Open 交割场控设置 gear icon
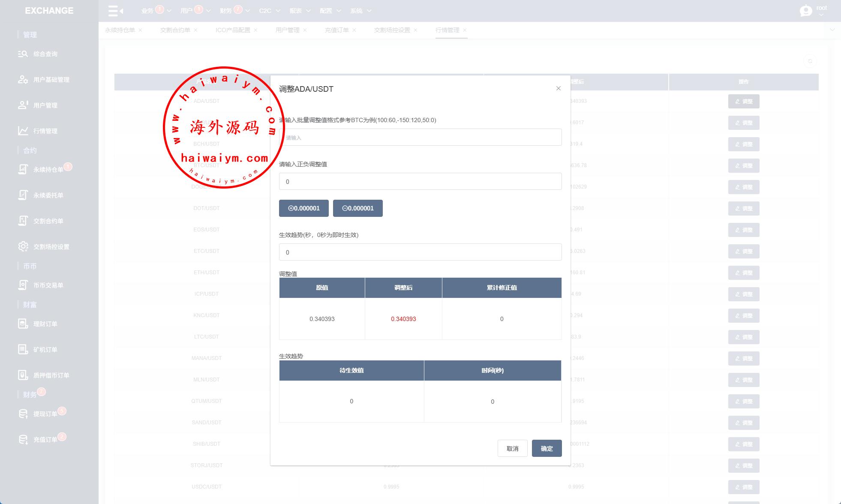Screen dimensions: 841x504 [x=23, y=247]
